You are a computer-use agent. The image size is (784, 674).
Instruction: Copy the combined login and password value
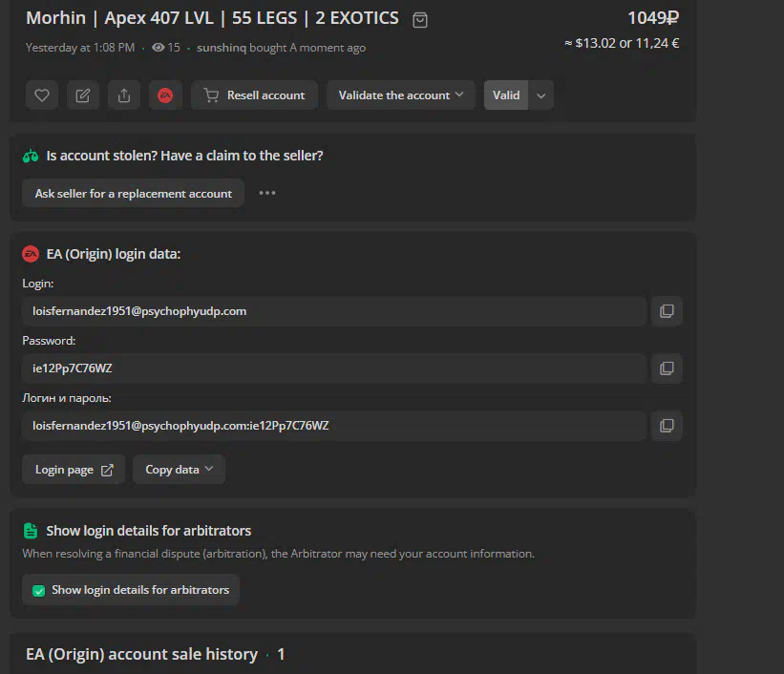[667, 426]
